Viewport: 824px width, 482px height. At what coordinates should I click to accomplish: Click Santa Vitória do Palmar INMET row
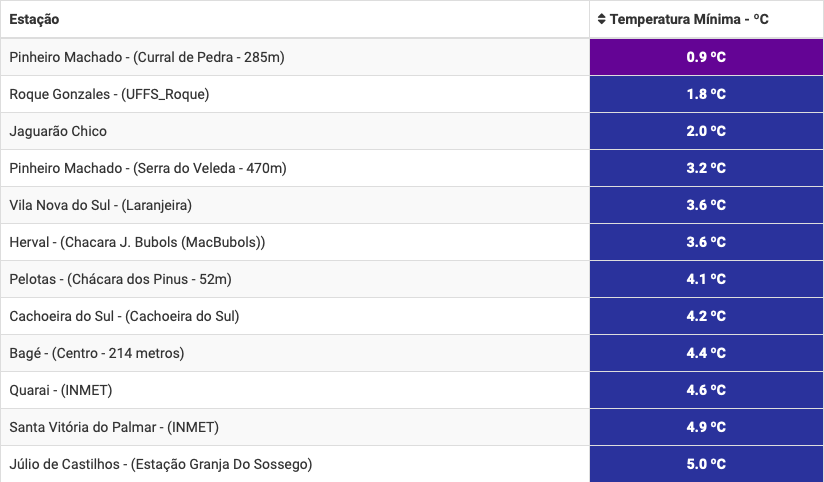(114, 427)
